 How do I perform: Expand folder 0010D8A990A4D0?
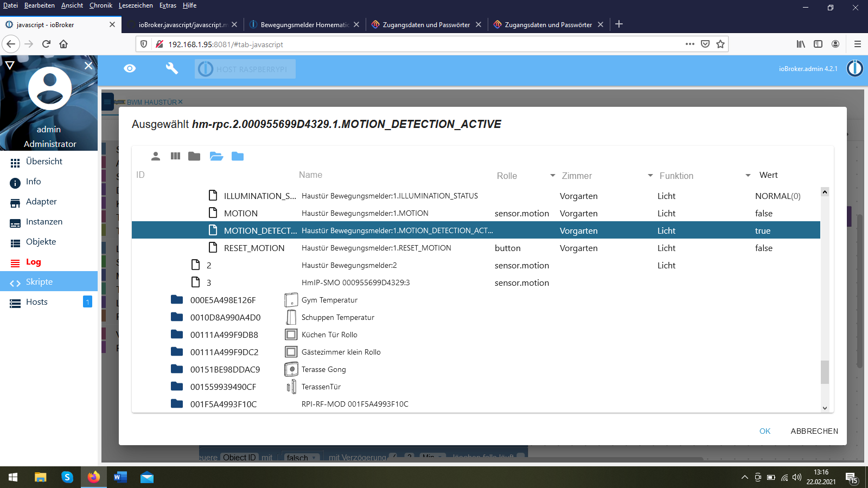click(x=177, y=317)
